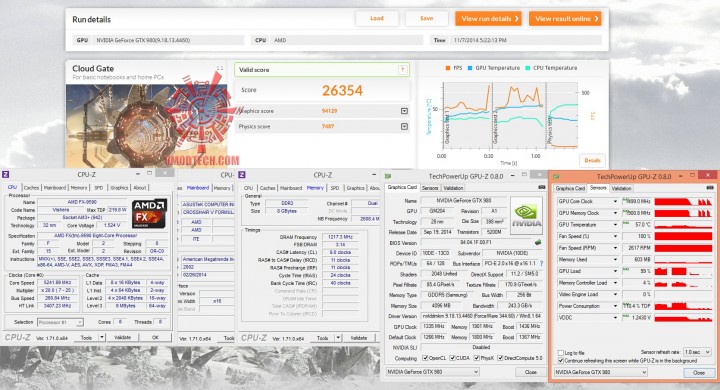
Task: Click the Load button in Run details
Action: (x=377, y=18)
